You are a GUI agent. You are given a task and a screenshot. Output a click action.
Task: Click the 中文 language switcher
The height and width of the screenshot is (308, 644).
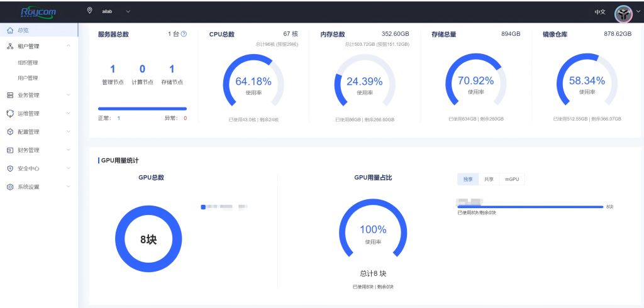599,12
